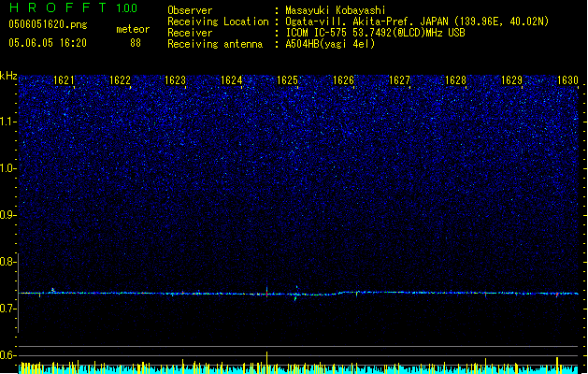Click the meteor count 88
This screenshot has height=374, width=588.
pyautogui.click(x=136, y=43)
